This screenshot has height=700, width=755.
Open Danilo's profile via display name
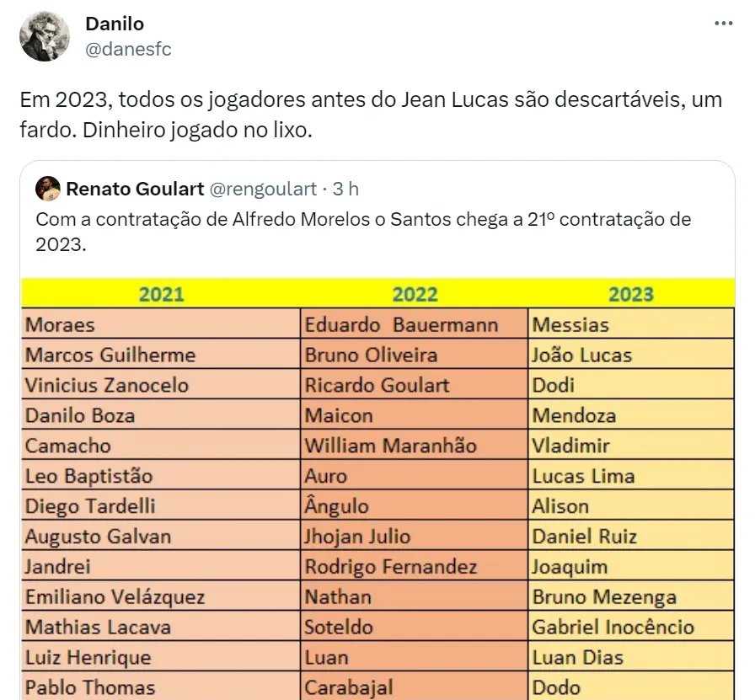[x=116, y=24]
